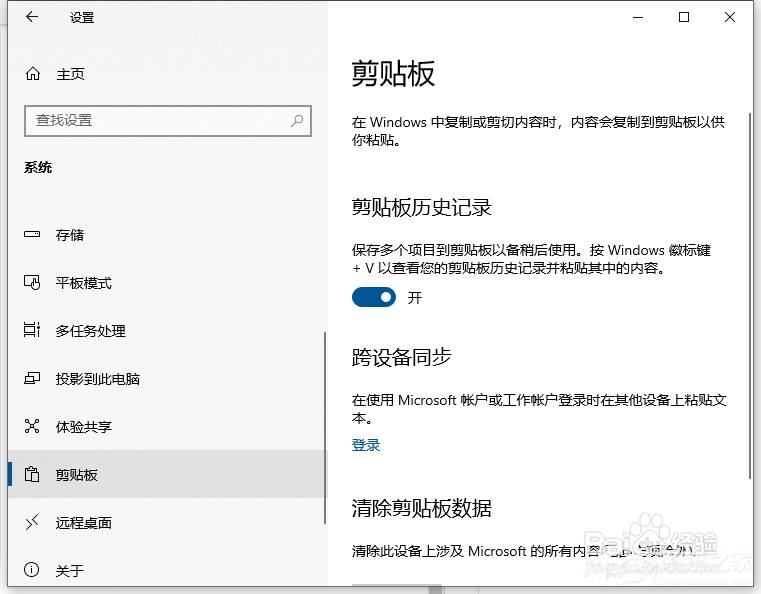The width and height of the screenshot is (761, 594).
Task: Click the 剪贴板 clipboard icon
Action: (x=32, y=474)
